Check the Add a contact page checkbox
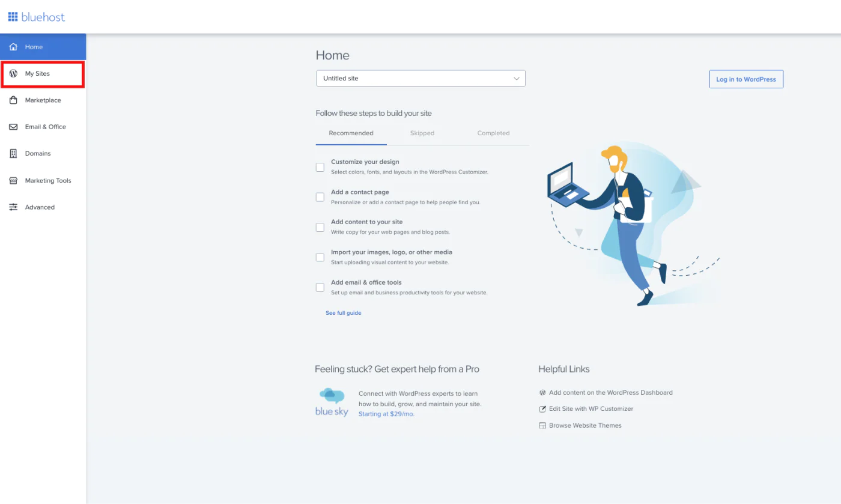The height and width of the screenshot is (504, 841). point(320,197)
